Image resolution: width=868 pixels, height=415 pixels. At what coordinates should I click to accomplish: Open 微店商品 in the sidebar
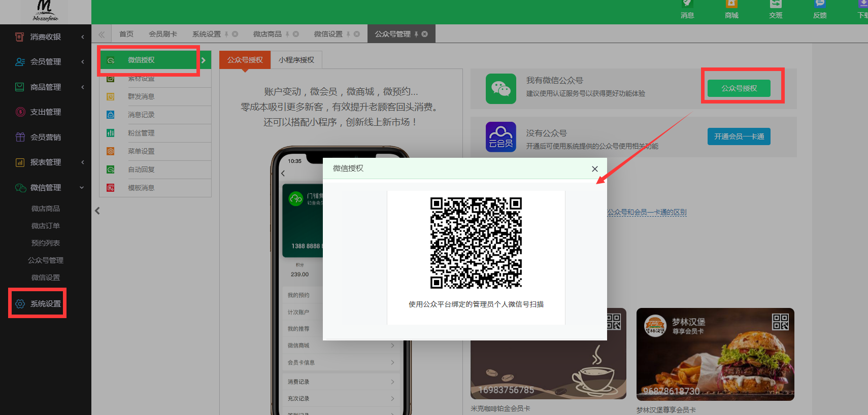46,209
